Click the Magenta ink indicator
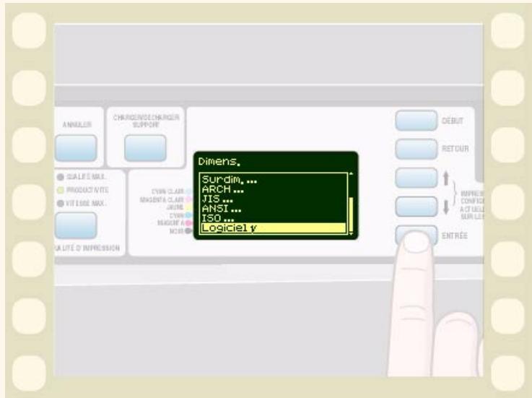This screenshot has width=532, height=398. 189,223
